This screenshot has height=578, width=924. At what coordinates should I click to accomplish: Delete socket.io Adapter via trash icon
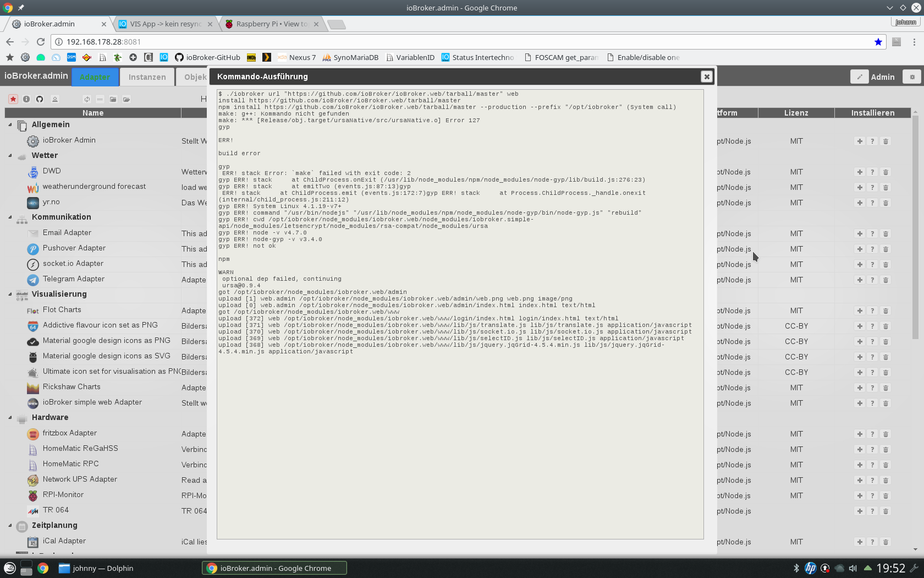[x=886, y=265]
